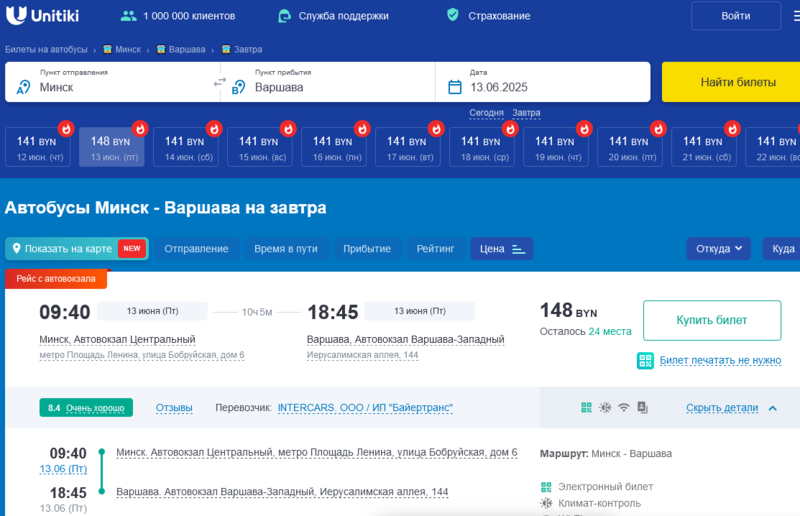
Task: Toggle Show on map view
Action: coord(76,248)
